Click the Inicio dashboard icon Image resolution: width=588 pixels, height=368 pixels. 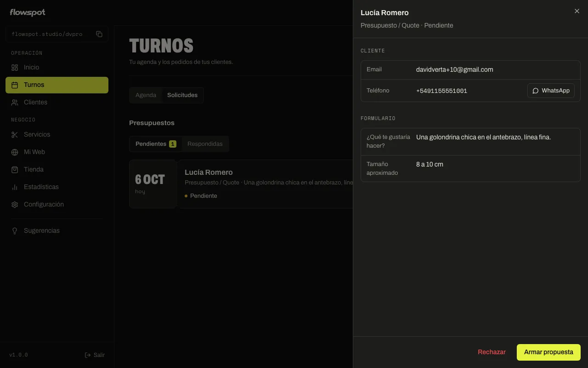click(15, 67)
